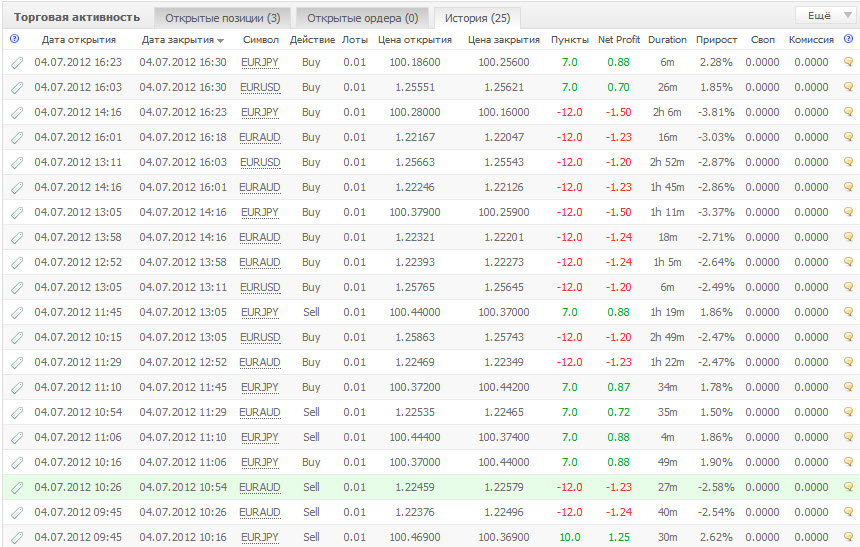Click the help icon beside Дата открытия
Screen dimensions: 860x547
[15, 39]
